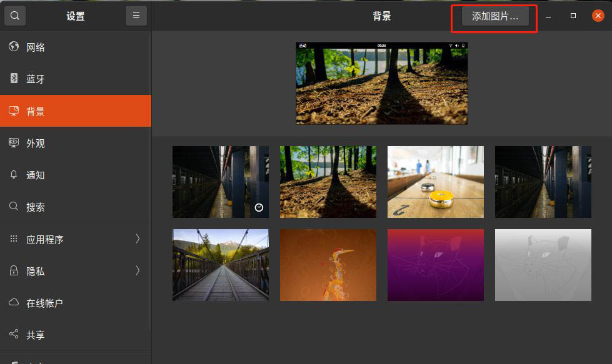Click the bell icon for 通知
This screenshot has width=612, height=364.
14,175
